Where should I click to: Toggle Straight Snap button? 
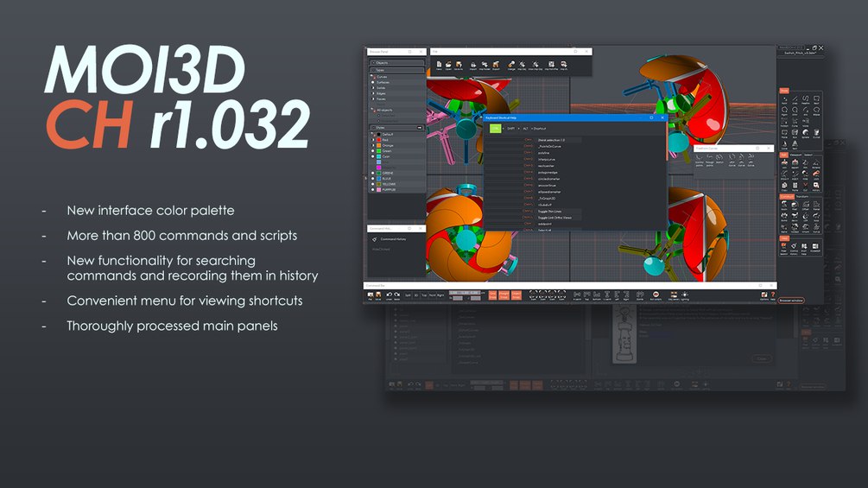point(504,295)
